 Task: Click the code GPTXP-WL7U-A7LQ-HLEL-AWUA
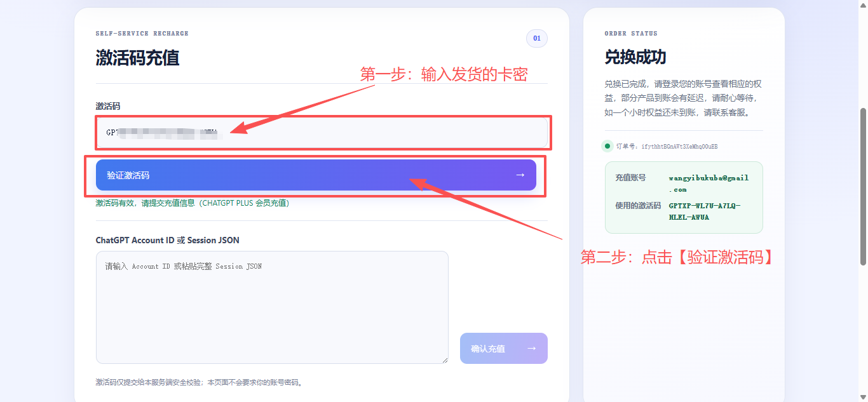(705, 211)
